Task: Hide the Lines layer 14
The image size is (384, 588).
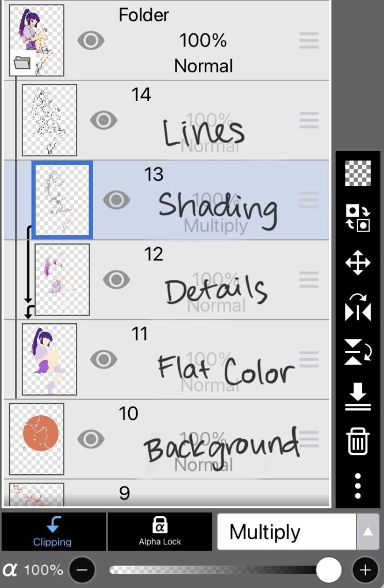Action: click(103, 120)
